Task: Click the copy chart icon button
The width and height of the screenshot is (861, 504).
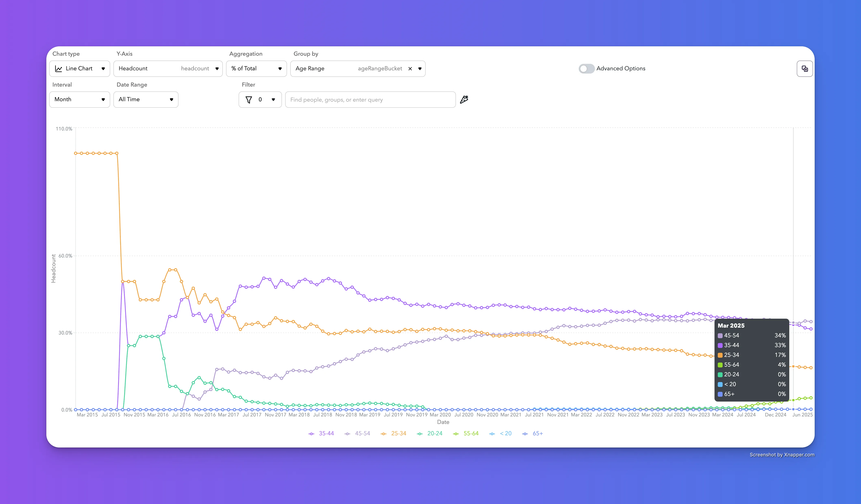Action: pyautogui.click(x=805, y=69)
